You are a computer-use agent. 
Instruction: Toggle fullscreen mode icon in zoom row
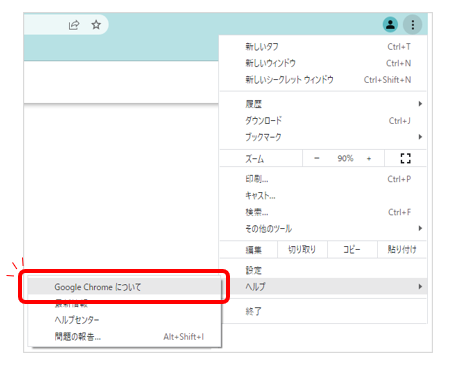tap(405, 158)
